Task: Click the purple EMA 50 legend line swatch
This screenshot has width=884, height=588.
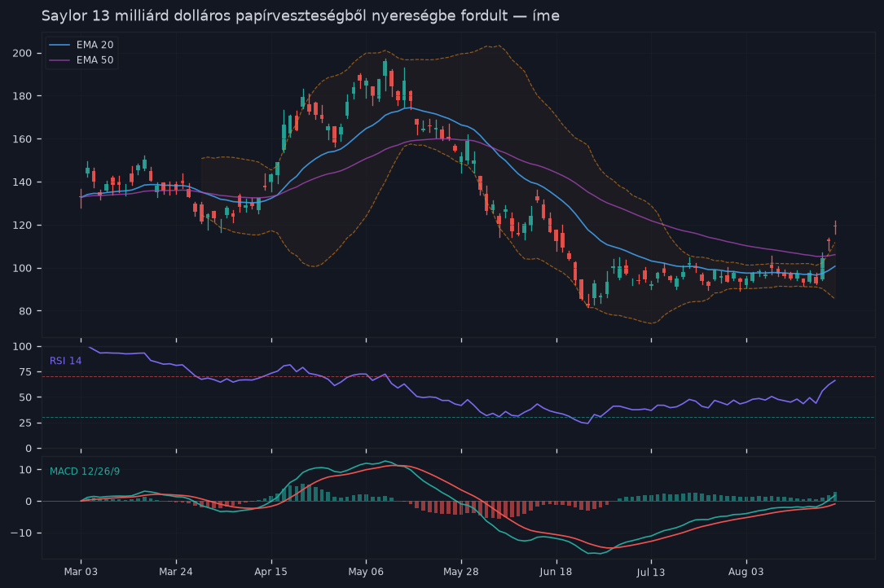Action: (59, 59)
